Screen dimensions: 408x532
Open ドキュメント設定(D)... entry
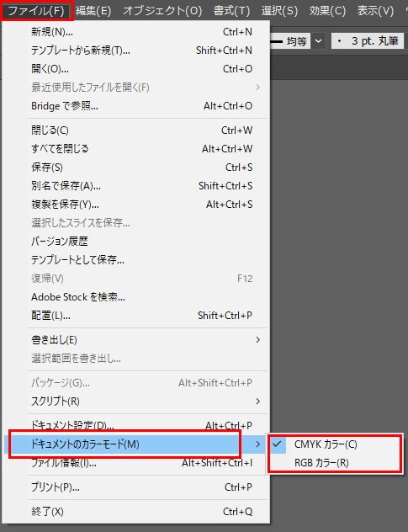(x=137, y=425)
